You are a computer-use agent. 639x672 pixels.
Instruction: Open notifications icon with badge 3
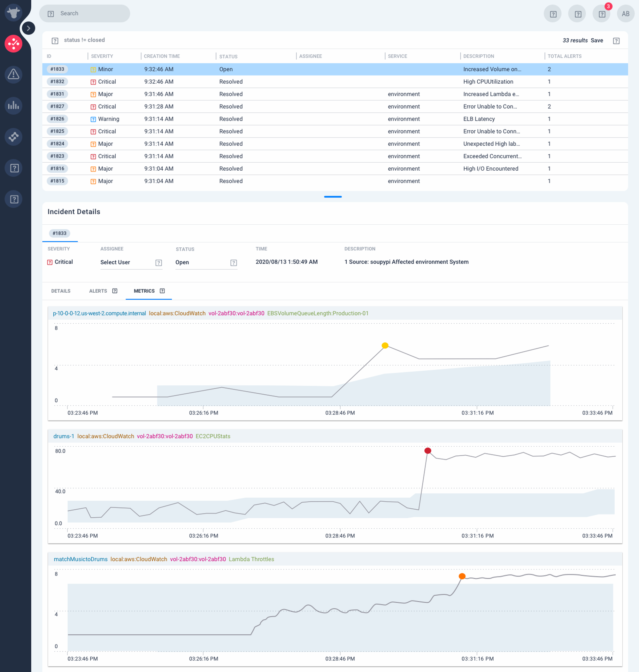(x=602, y=14)
